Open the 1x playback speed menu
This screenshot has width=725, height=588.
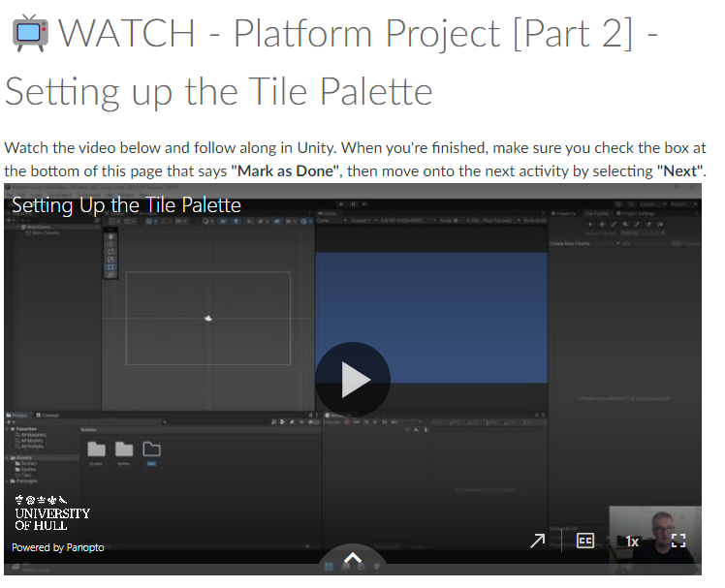(632, 542)
